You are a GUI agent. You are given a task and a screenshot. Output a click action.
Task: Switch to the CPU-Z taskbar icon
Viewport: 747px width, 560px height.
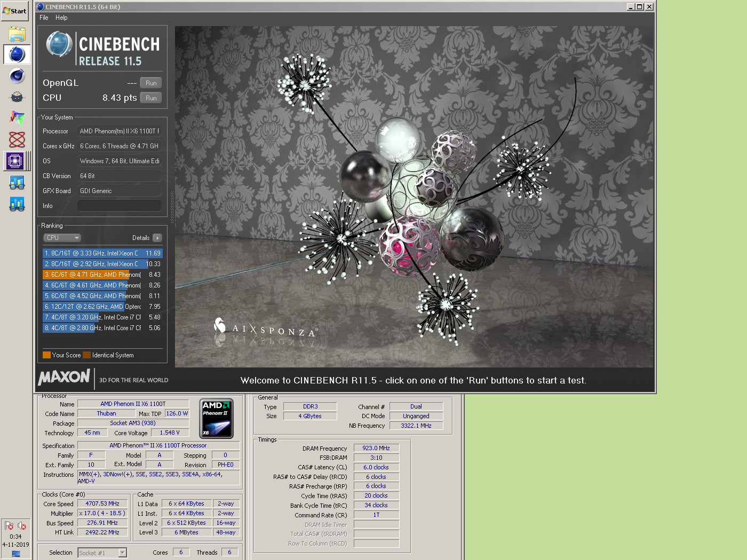[x=15, y=161]
